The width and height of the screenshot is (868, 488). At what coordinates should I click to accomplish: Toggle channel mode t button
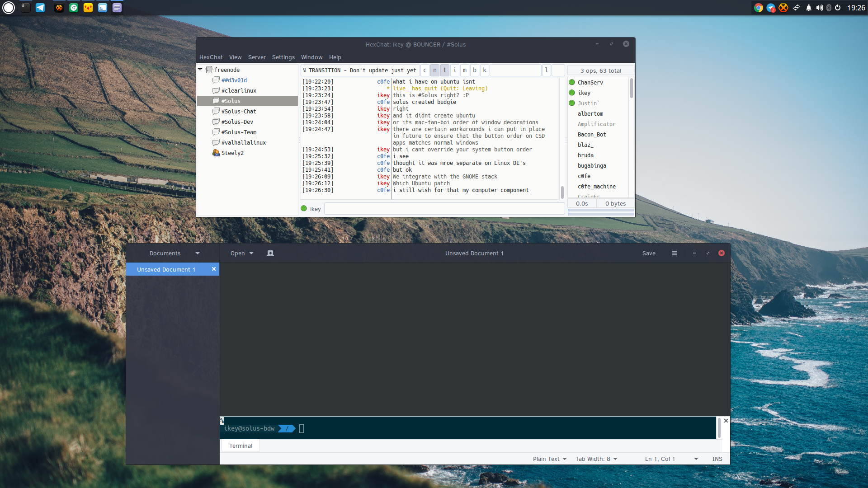tap(445, 70)
